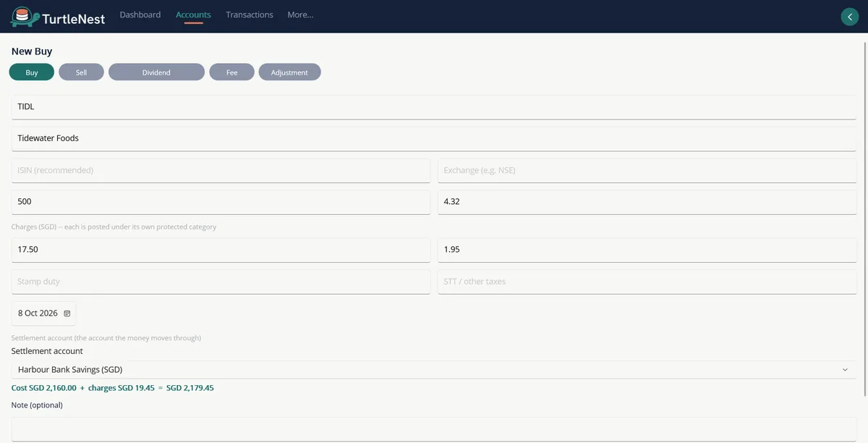This screenshot has width=868, height=443.
Task: Click the cost total SGD 2,179.45 text
Action: pyautogui.click(x=190, y=388)
